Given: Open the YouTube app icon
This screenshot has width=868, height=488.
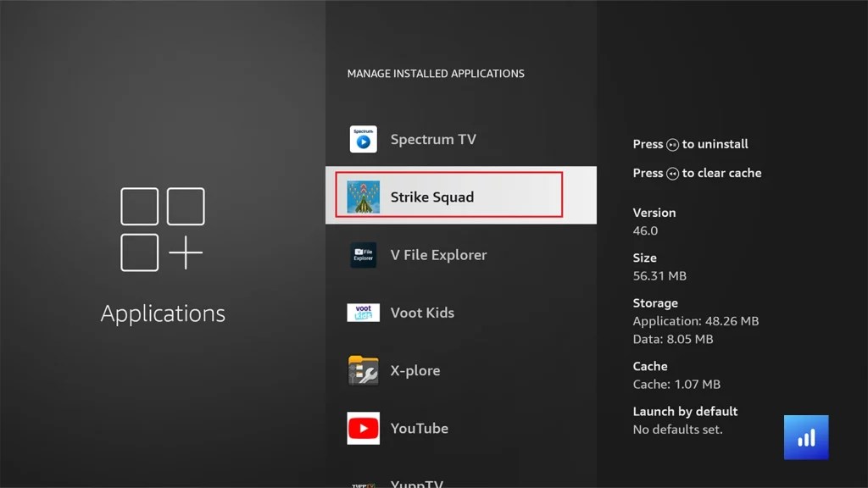Looking at the screenshot, I should pos(363,428).
